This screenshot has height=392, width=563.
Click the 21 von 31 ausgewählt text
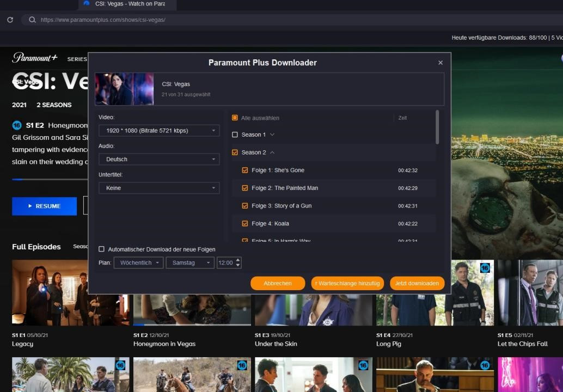[186, 94]
